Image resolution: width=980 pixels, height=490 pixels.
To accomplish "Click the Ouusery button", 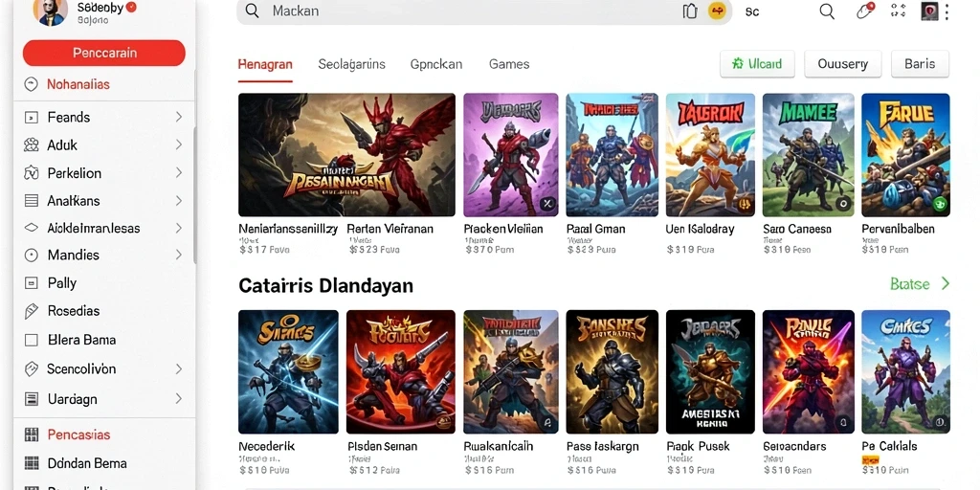I will 842,64.
